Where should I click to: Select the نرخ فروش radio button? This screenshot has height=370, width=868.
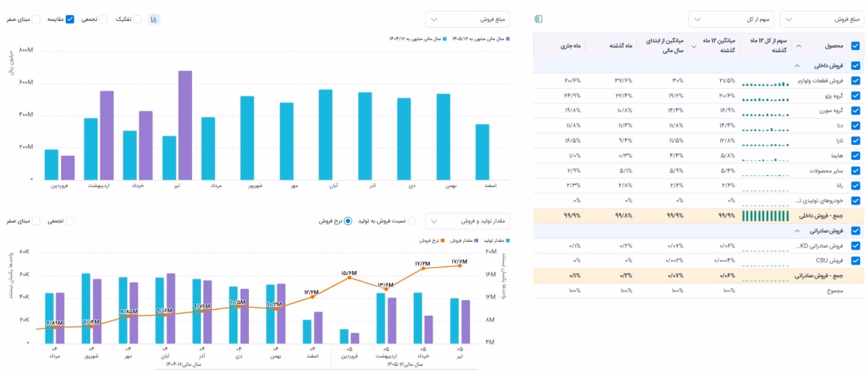pos(348,221)
